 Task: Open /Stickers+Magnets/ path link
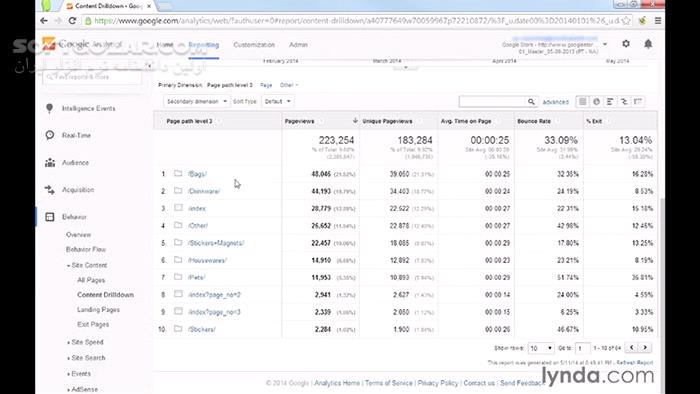[x=216, y=243]
